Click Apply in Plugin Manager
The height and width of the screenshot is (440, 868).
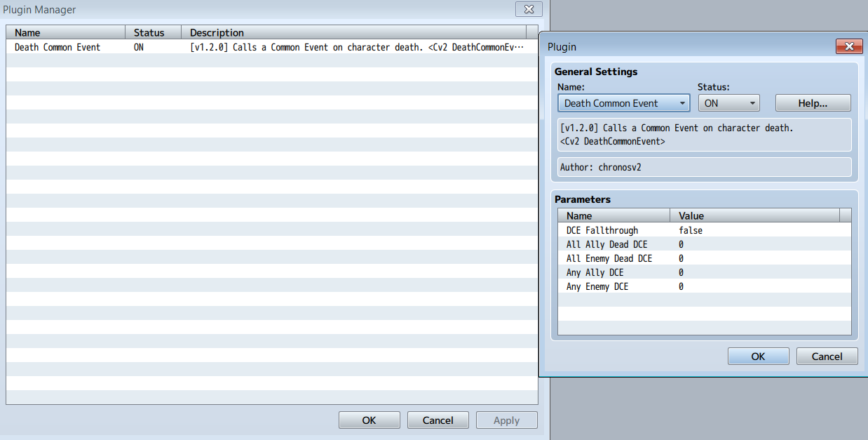(506, 420)
